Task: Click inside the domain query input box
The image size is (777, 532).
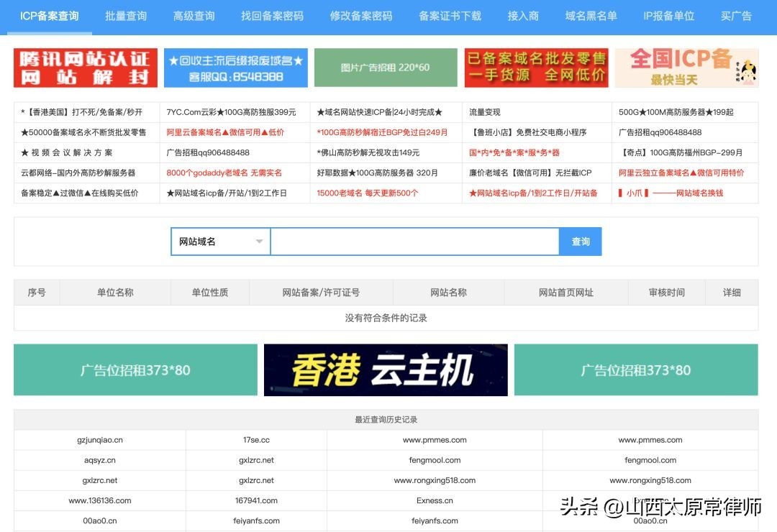Action: coord(414,242)
